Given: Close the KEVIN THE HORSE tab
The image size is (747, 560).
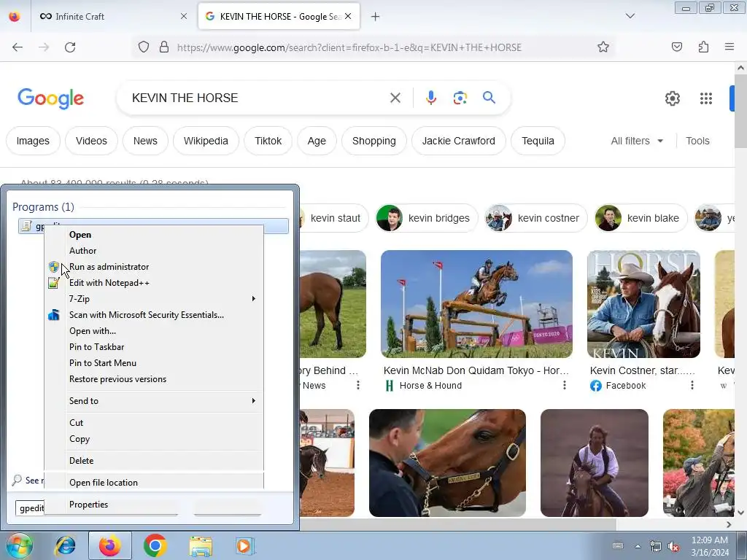Looking at the screenshot, I should click(x=348, y=16).
